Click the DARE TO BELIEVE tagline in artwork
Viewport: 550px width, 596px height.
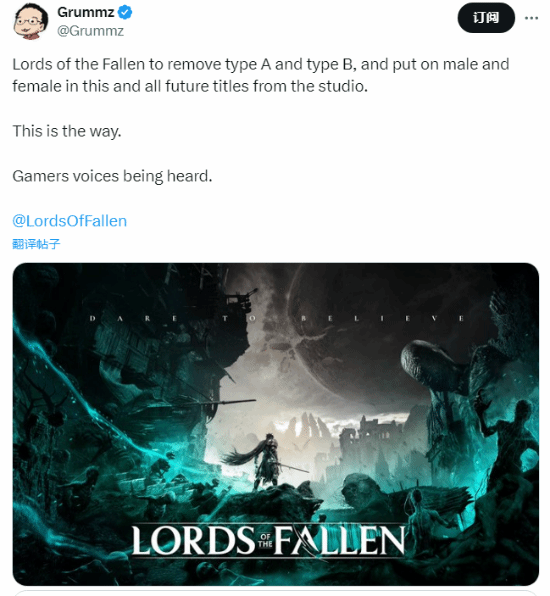[x=277, y=318]
